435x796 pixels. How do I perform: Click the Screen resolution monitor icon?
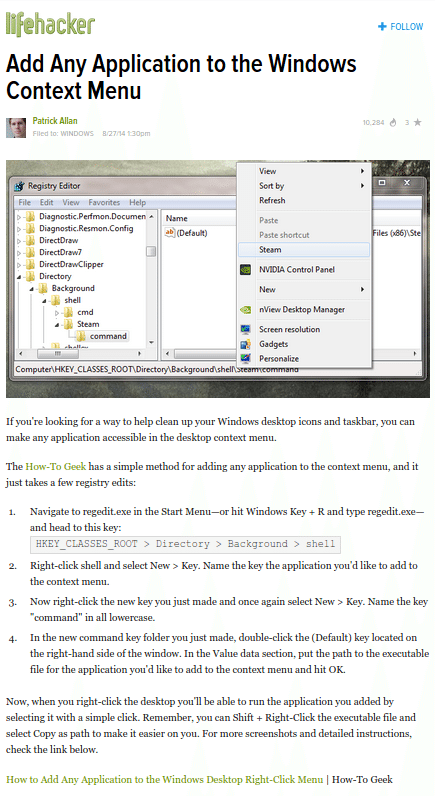[245, 329]
